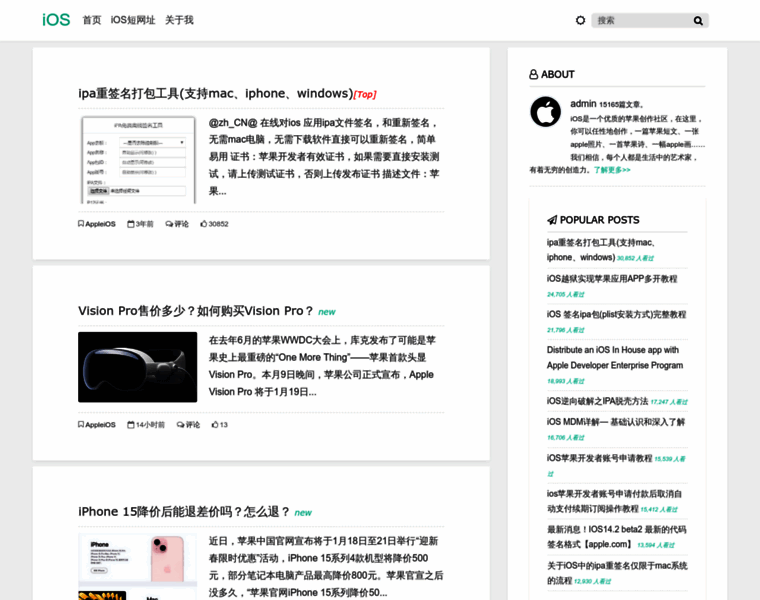This screenshot has height=600, width=760.
Task: Open popular post iOS越狱实现苹果应用APP多开教程
Action: (x=611, y=278)
